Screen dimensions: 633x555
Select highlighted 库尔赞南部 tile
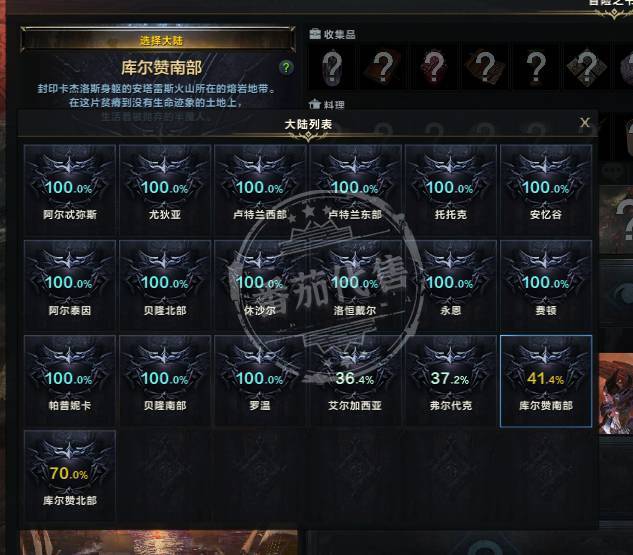tap(546, 381)
